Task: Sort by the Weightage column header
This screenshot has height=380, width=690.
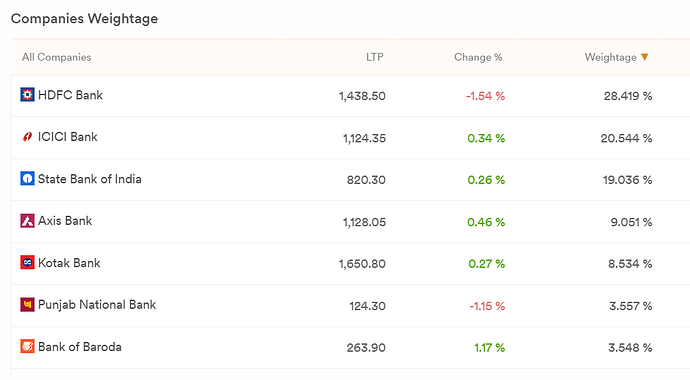Action: 610,57
